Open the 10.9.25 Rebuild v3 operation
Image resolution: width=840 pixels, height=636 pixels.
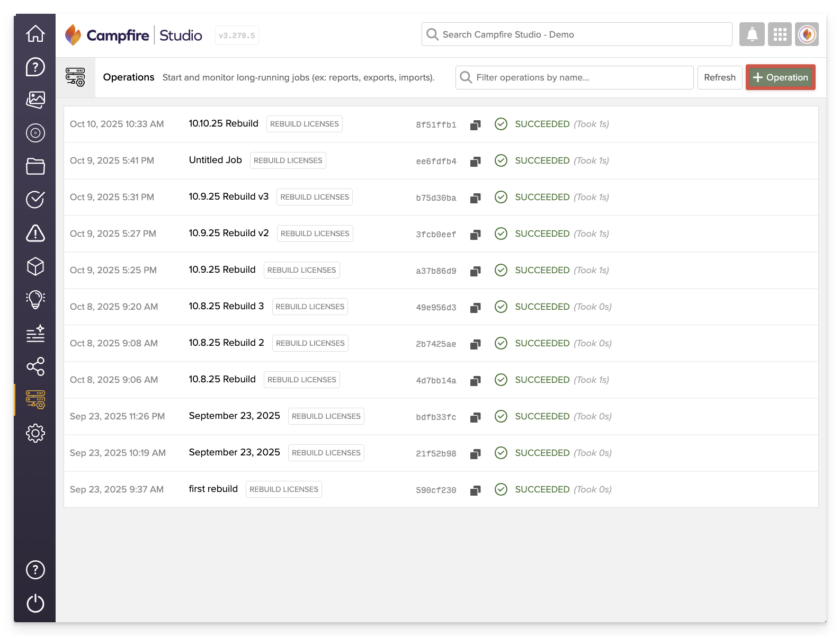228,196
